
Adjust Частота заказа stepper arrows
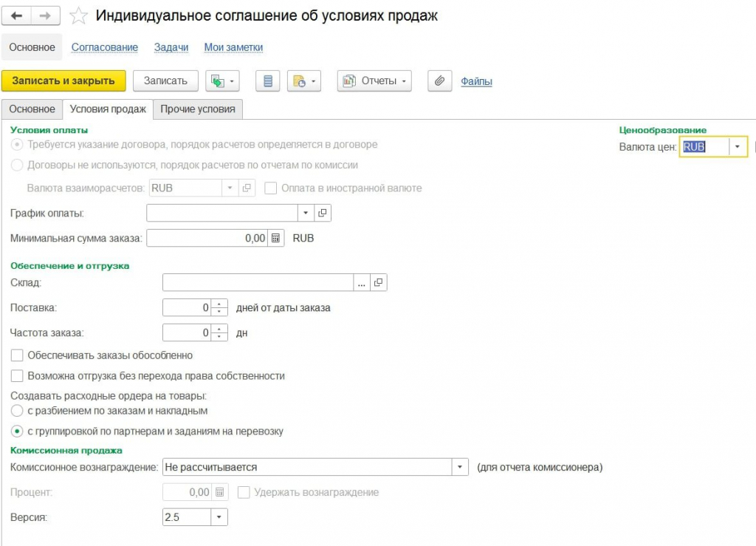[x=219, y=332]
